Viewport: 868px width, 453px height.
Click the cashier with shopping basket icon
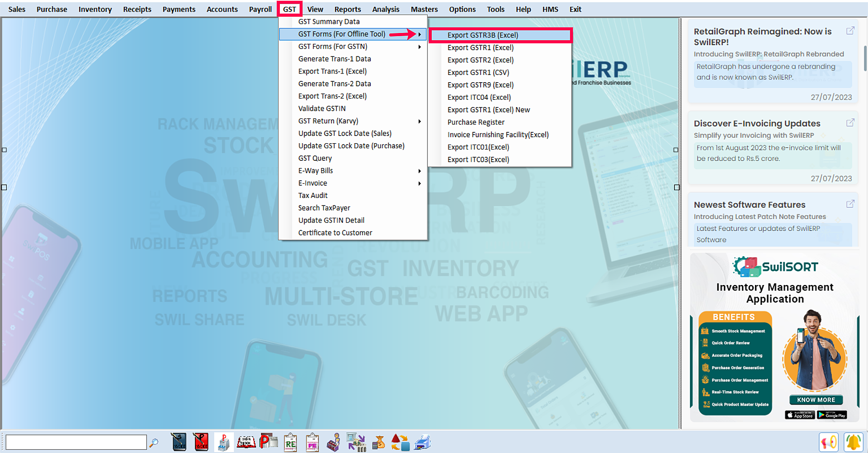334,442
